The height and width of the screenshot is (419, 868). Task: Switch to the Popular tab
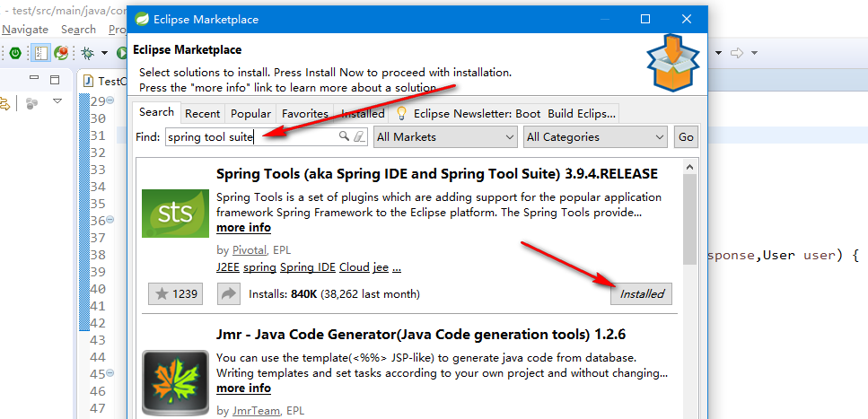tap(250, 113)
